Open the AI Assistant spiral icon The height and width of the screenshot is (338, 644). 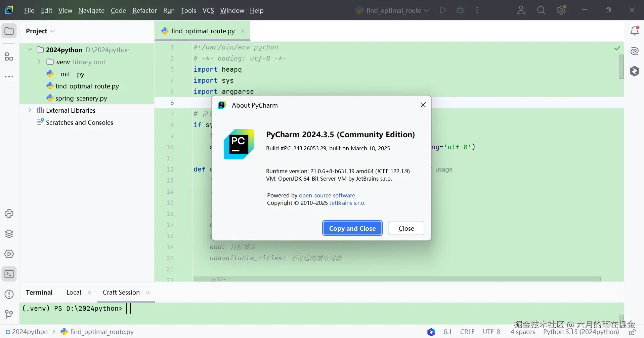[x=635, y=51]
